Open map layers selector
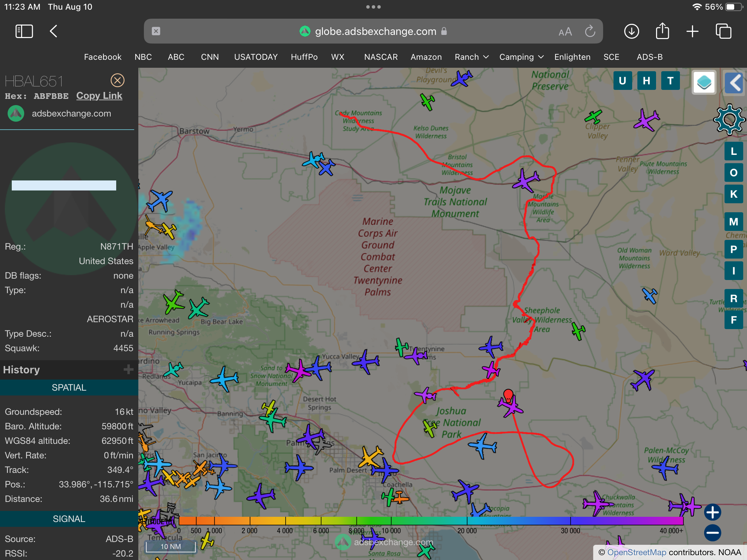 704,83
